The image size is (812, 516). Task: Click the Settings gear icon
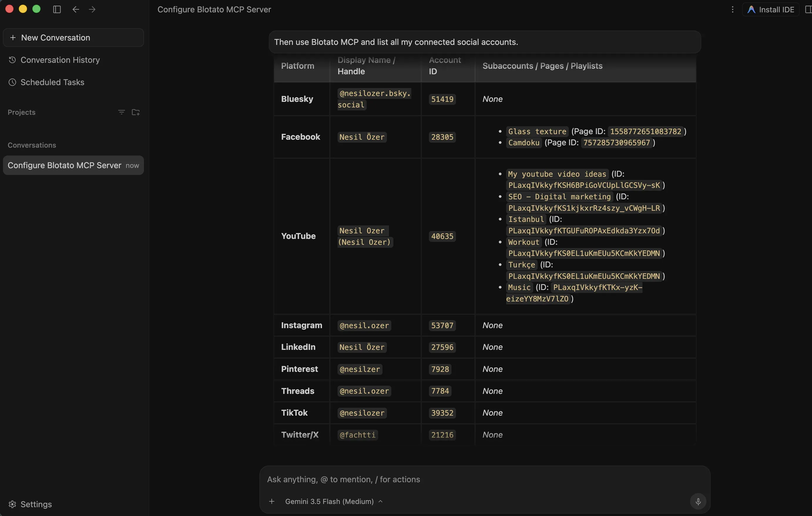[x=12, y=504]
